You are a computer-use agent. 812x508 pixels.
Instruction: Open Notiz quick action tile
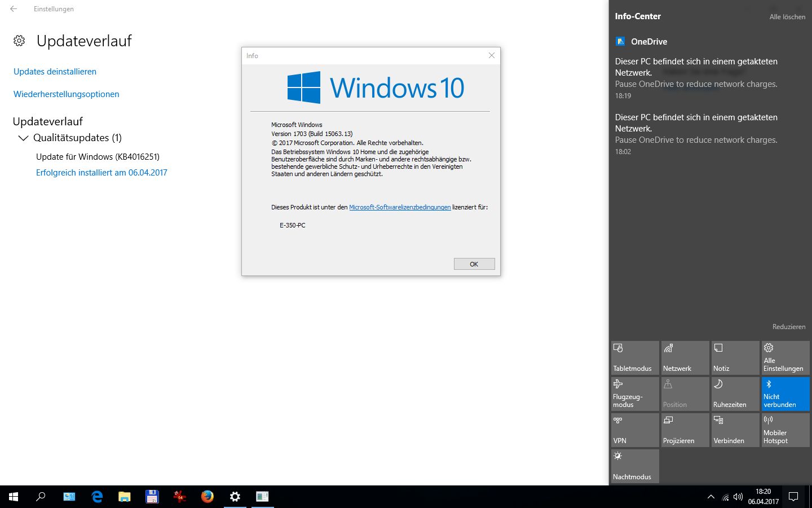[x=735, y=357]
